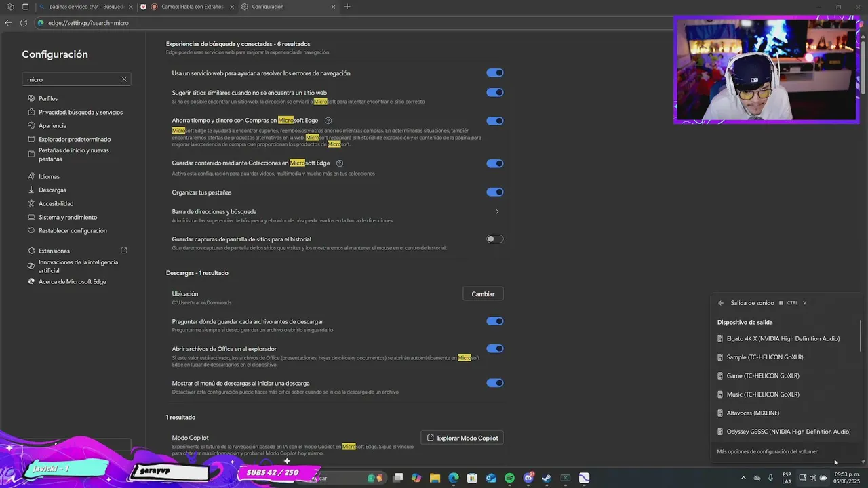
Task: Click the Edge icon on the taskbar
Action: [454, 478]
